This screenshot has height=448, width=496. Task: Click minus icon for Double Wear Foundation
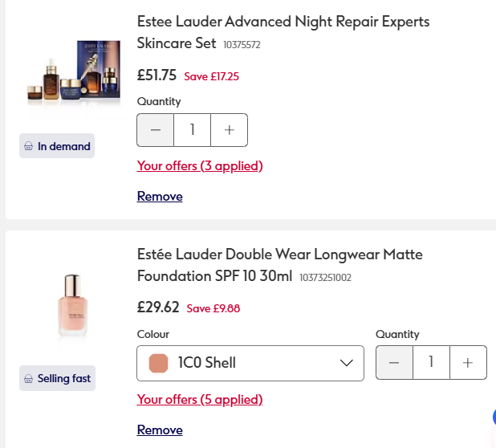click(x=394, y=363)
